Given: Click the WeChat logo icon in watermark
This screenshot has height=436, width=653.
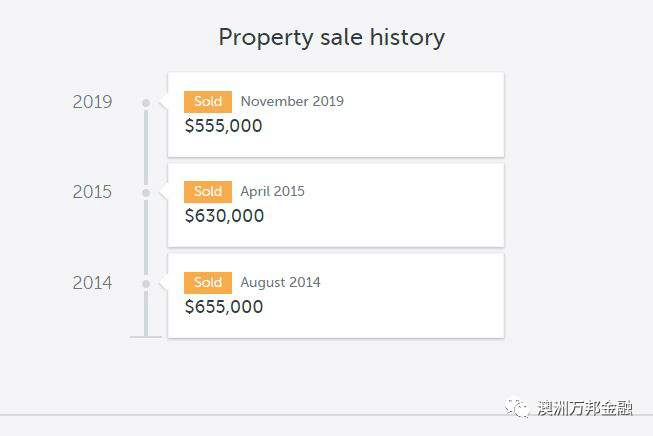Looking at the screenshot, I should click(x=517, y=407).
